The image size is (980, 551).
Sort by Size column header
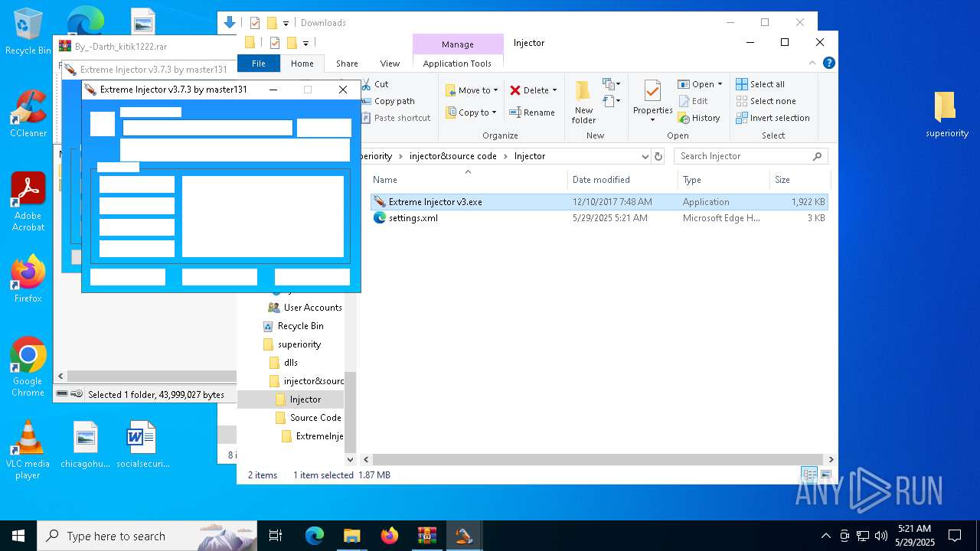[800, 180]
